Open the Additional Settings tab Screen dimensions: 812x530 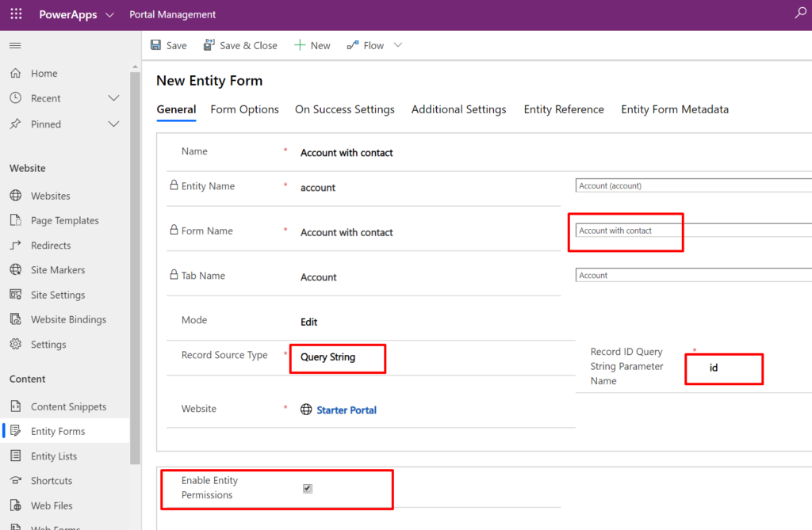459,110
